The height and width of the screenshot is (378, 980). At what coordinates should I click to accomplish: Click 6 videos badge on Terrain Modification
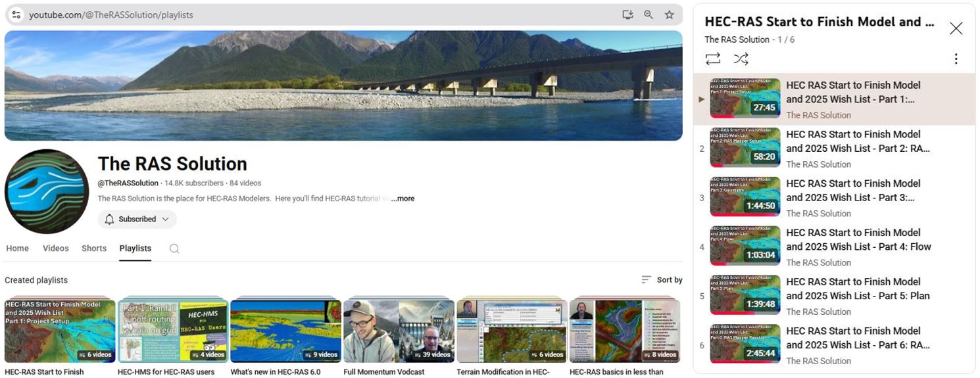547,354
